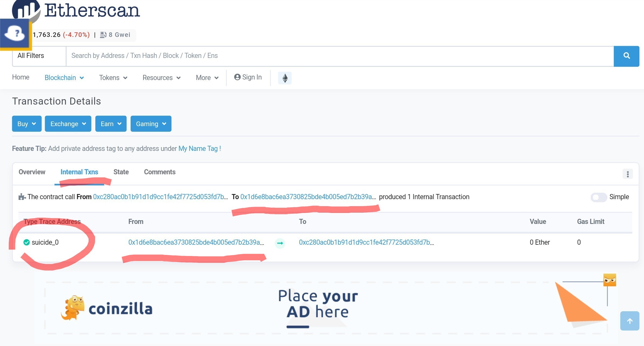Open the Comments tab

point(160,172)
